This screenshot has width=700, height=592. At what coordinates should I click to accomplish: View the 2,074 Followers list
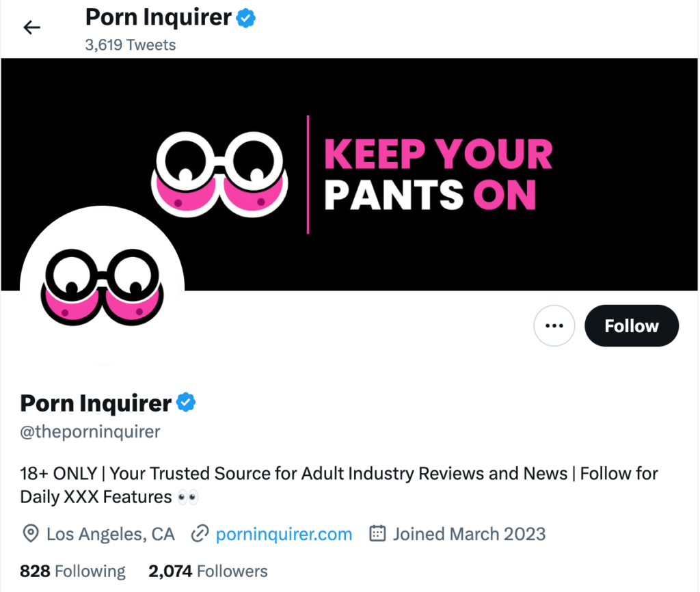(x=208, y=571)
